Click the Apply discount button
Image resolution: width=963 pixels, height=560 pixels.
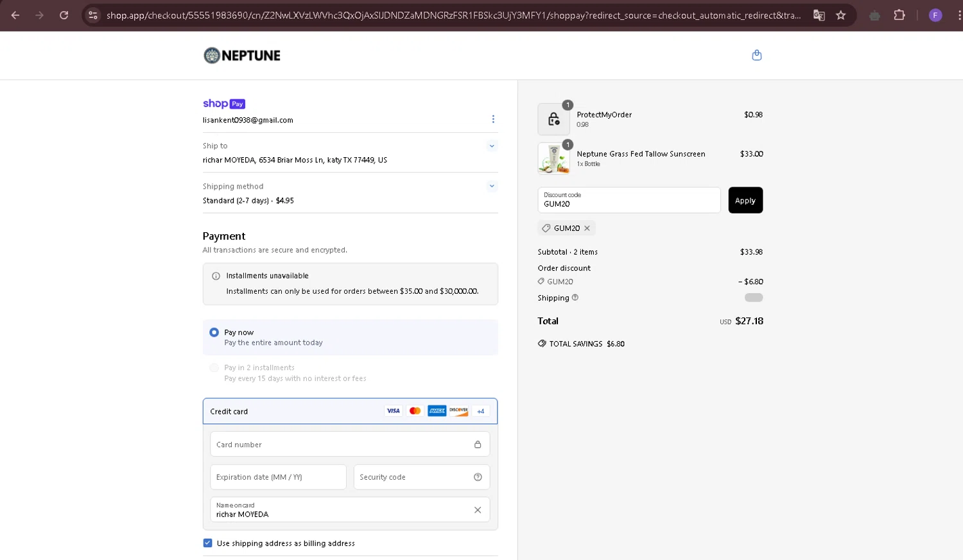(x=745, y=200)
